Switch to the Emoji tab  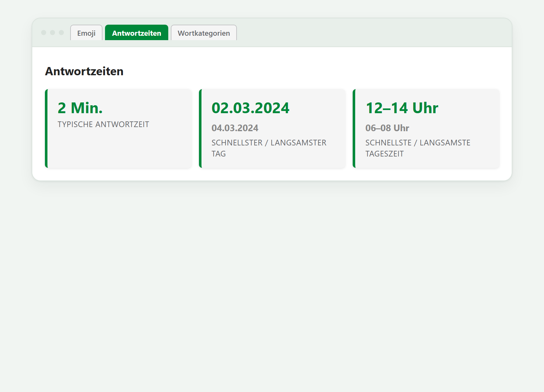pos(86,33)
